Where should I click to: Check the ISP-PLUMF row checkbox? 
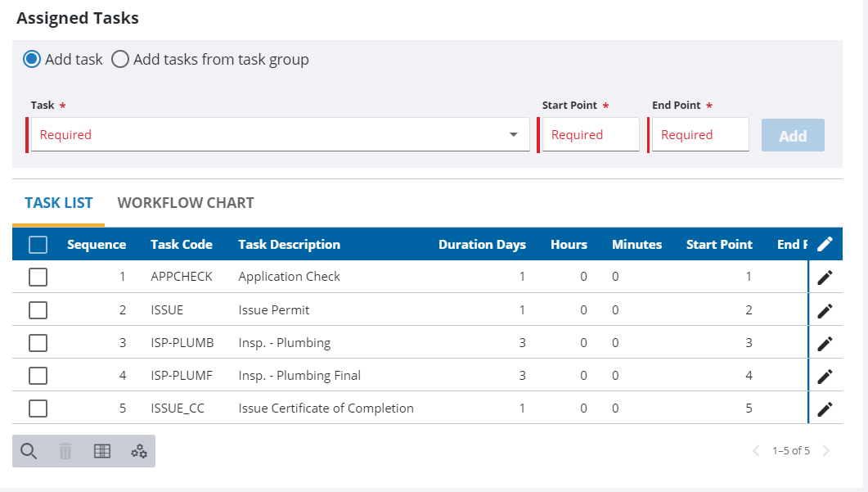click(38, 376)
